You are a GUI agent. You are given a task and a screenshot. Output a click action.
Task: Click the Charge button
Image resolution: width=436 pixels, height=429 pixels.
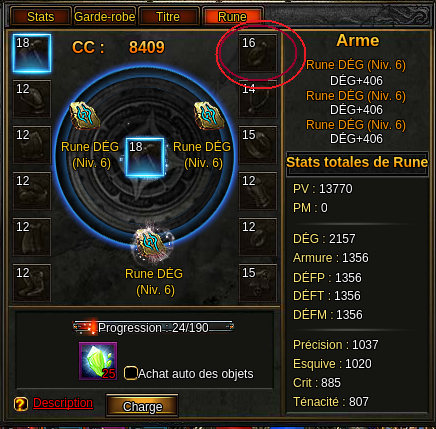pyautogui.click(x=142, y=406)
